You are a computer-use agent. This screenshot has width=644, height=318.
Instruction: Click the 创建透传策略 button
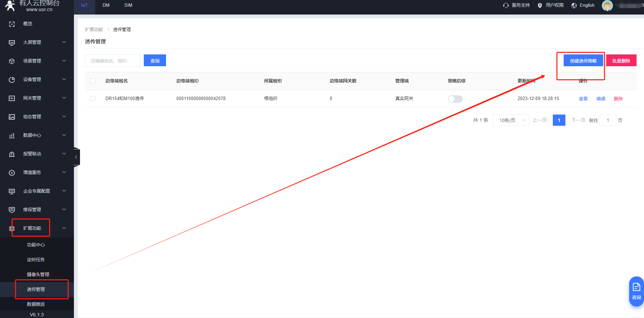coord(583,61)
